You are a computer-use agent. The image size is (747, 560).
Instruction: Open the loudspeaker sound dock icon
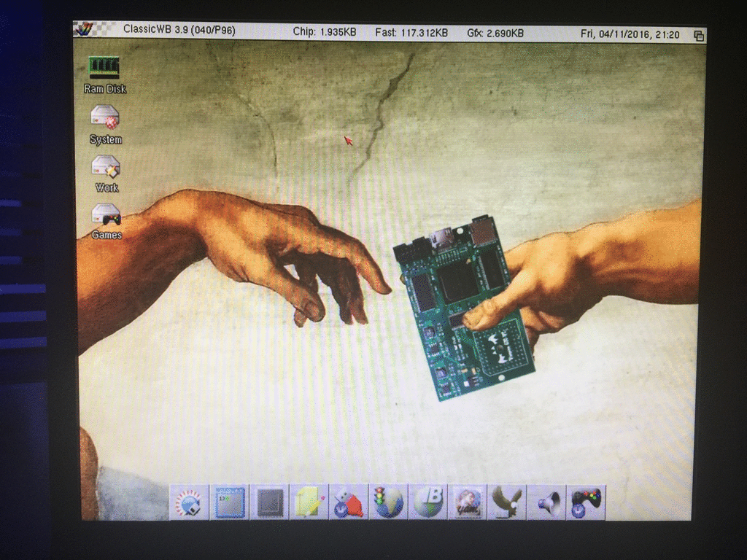(546, 502)
